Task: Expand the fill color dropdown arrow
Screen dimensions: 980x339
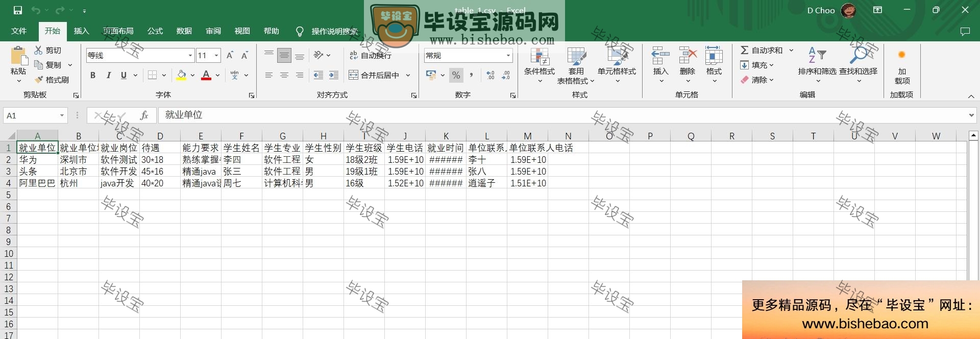Action: [192, 75]
